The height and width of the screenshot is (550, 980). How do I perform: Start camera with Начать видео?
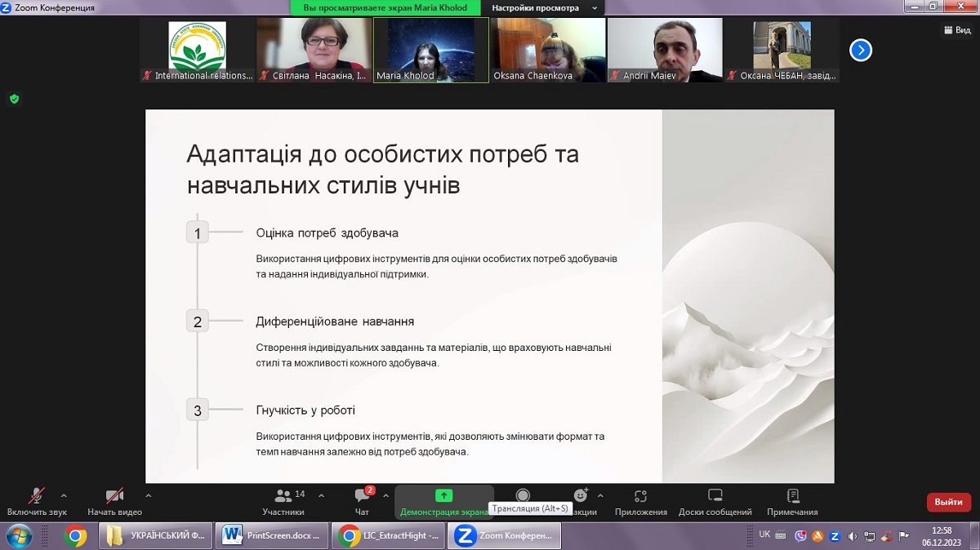tap(114, 501)
